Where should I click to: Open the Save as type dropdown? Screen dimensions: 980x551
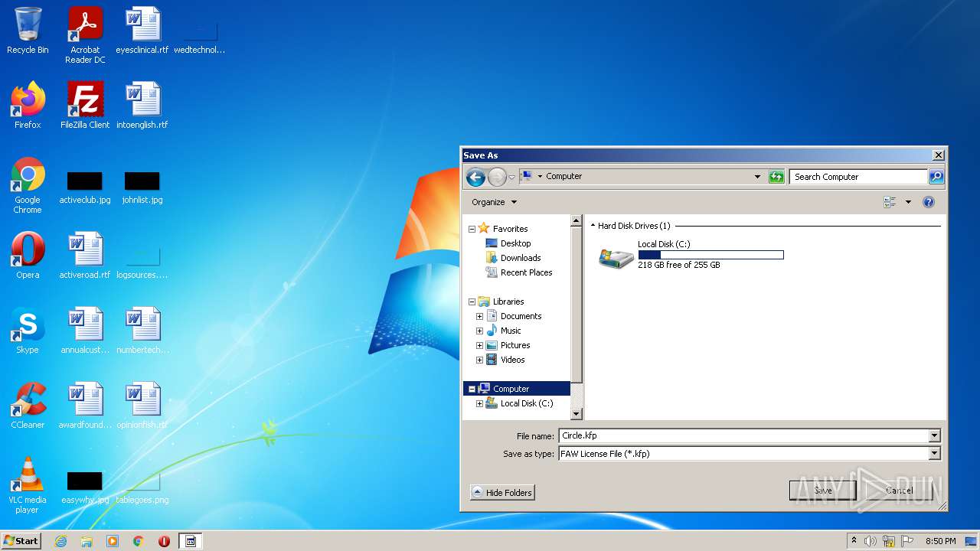[934, 453]
